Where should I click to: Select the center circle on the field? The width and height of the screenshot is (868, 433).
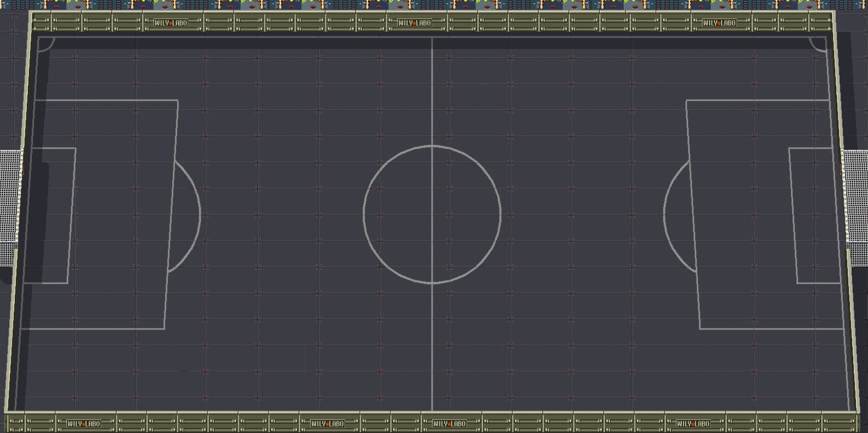[432, 215]
